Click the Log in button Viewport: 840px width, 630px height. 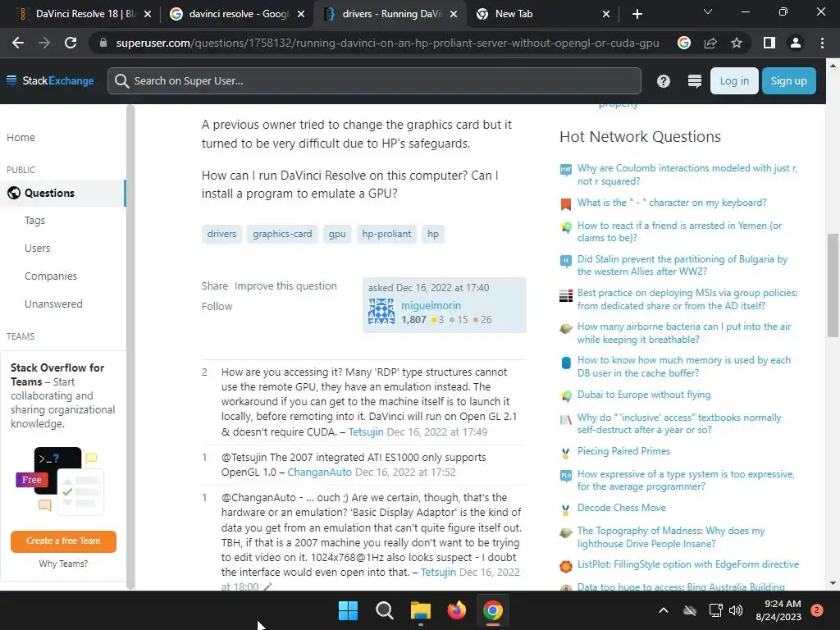734,81
